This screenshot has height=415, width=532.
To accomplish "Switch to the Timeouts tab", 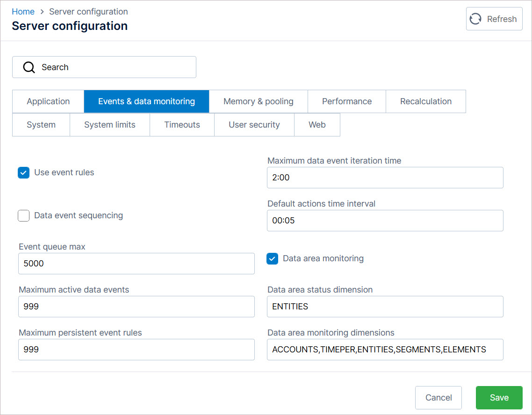I will point(182,124).
